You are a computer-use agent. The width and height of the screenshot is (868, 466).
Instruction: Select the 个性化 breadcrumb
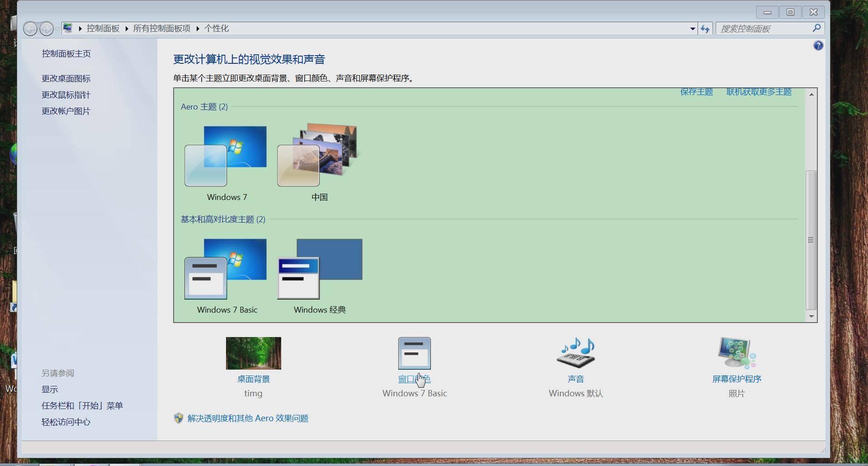tap(216, 29)
